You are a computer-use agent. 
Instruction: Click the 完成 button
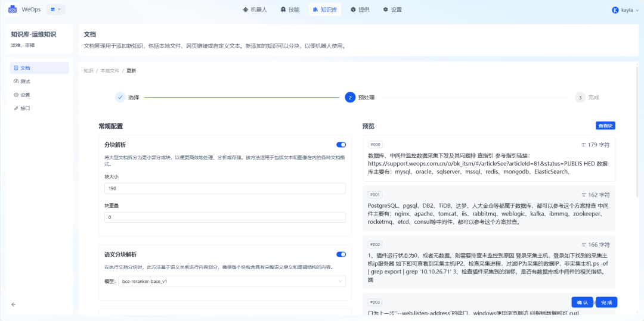click(606, 303)
